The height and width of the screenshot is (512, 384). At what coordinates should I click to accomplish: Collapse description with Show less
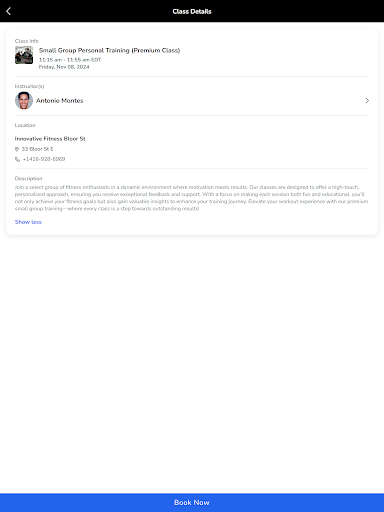click(x=28, y=222)
